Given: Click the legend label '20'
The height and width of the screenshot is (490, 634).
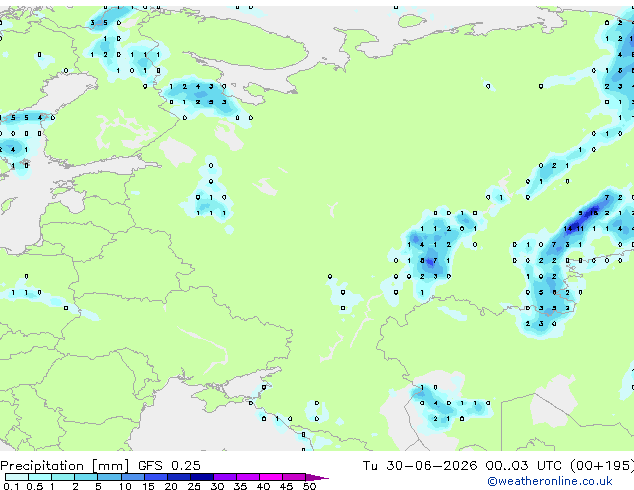Looking at the screenshot, I should (171, 486).
